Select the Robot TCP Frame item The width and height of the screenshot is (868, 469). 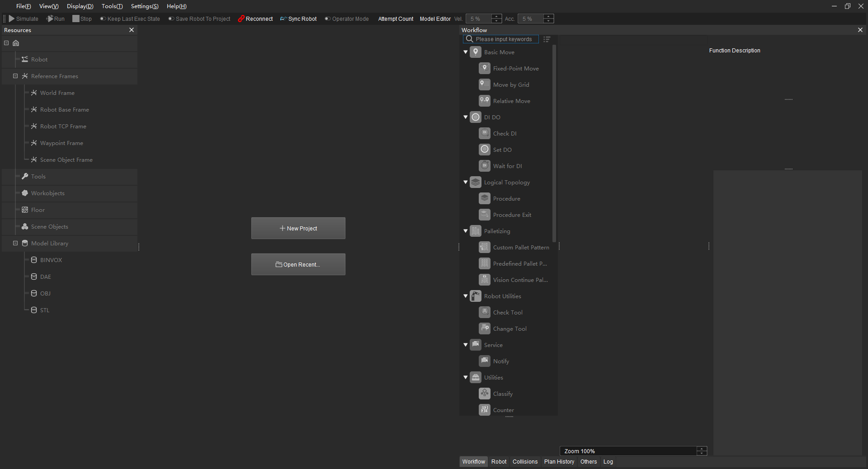[63, 126]
